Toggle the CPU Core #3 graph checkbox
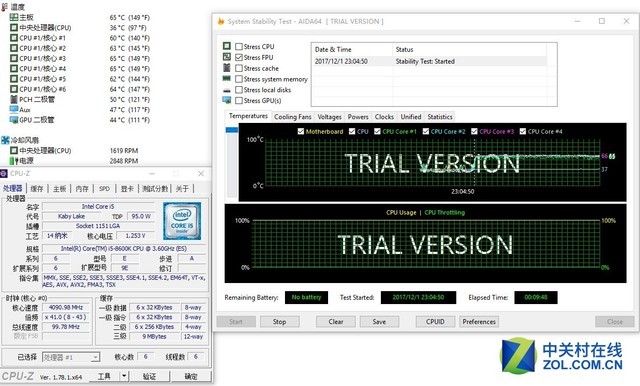This screenshot has height=386, width=640. [474, 131]
